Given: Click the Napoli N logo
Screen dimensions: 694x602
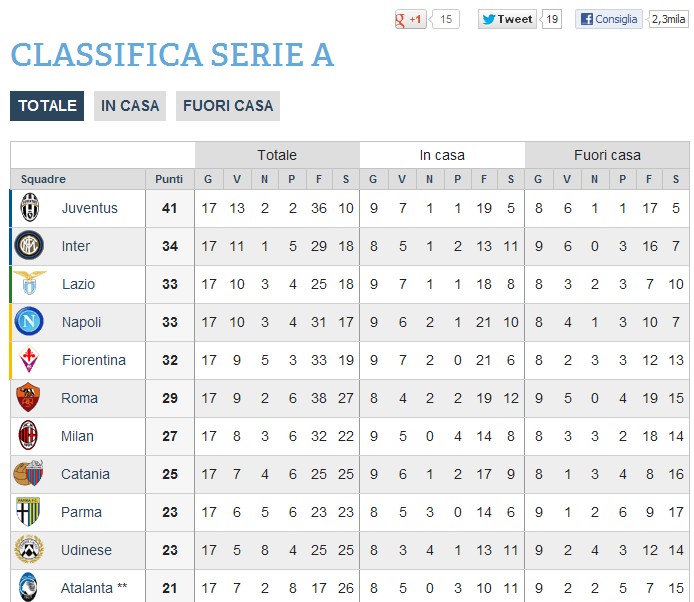Looking at the screenshot, I should [x=29, y=321].
